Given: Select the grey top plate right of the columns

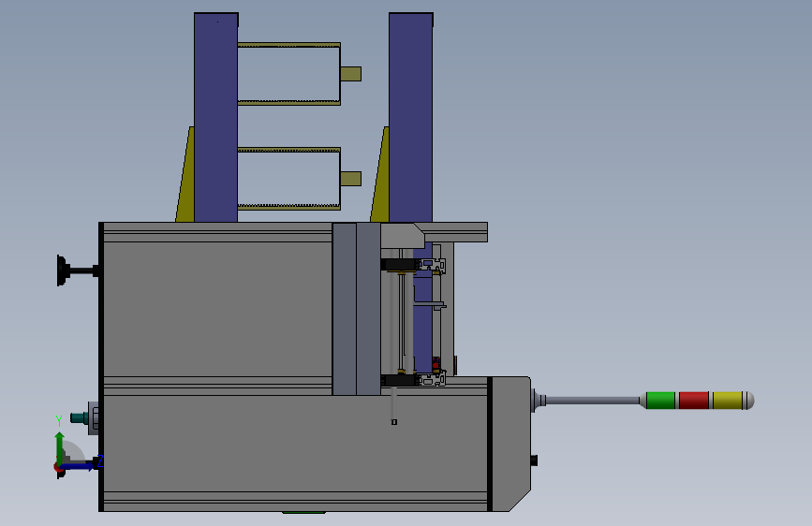Looking at the screenshot, I should [x=456, y=232].
